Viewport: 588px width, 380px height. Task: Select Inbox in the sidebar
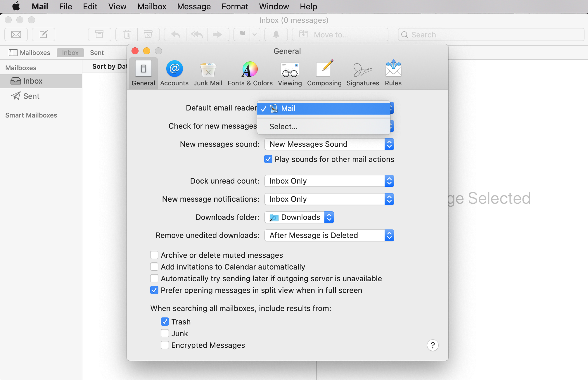(41, 81)
